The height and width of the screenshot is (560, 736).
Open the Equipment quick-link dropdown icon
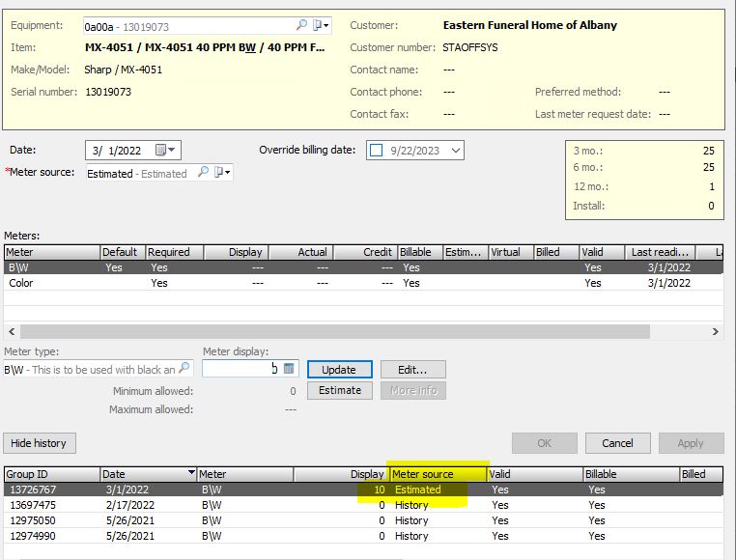321,25
